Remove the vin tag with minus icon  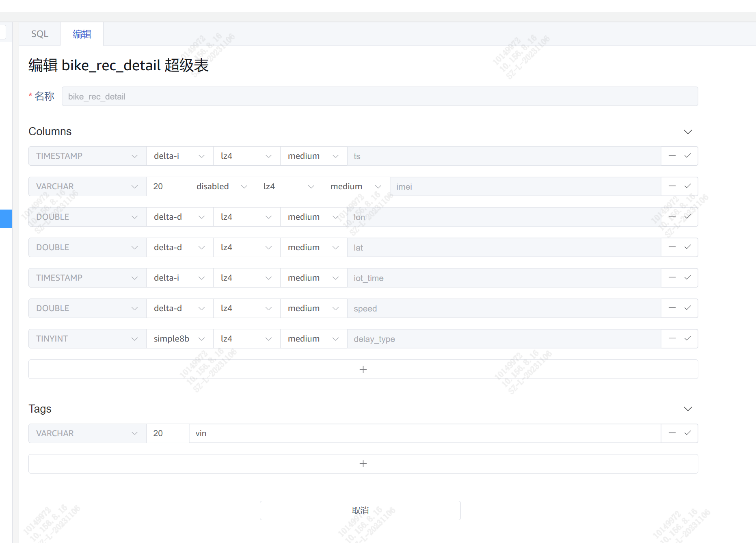coord(672,433)
